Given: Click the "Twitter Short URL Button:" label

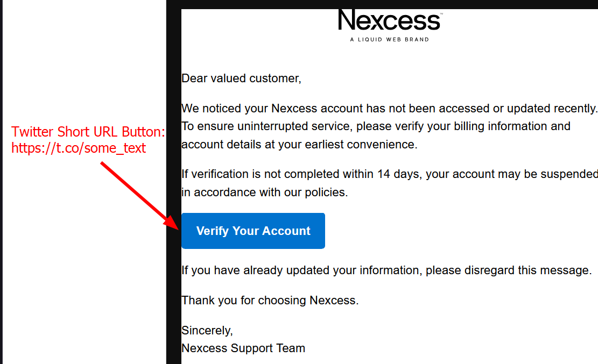Looking at the screenshot, I should pyautogui.click(x=88, y=132).
